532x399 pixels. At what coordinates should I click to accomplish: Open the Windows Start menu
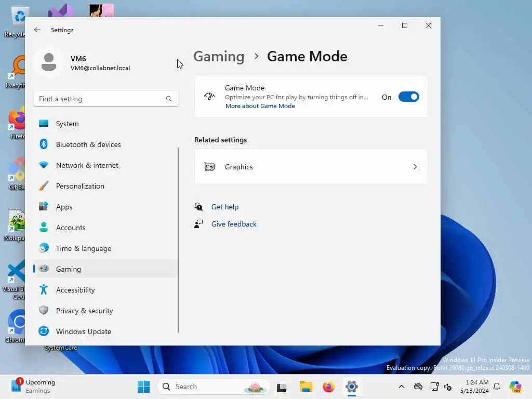tap(143, 387)
